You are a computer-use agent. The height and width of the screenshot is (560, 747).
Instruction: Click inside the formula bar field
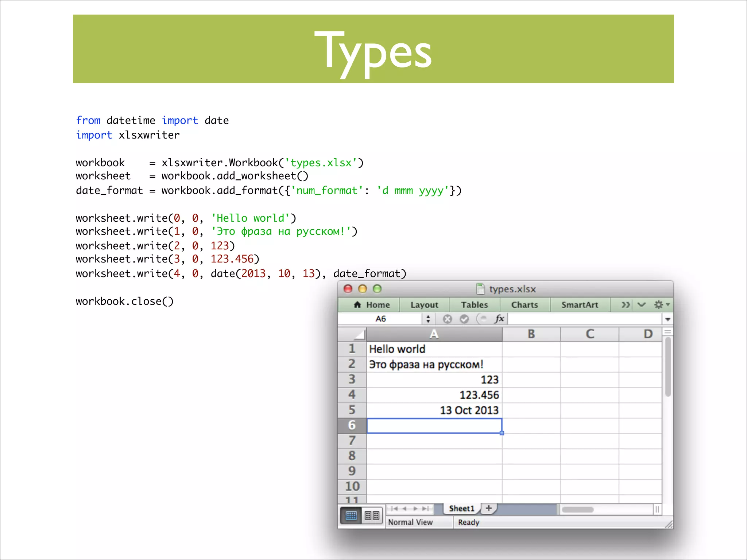585,319
